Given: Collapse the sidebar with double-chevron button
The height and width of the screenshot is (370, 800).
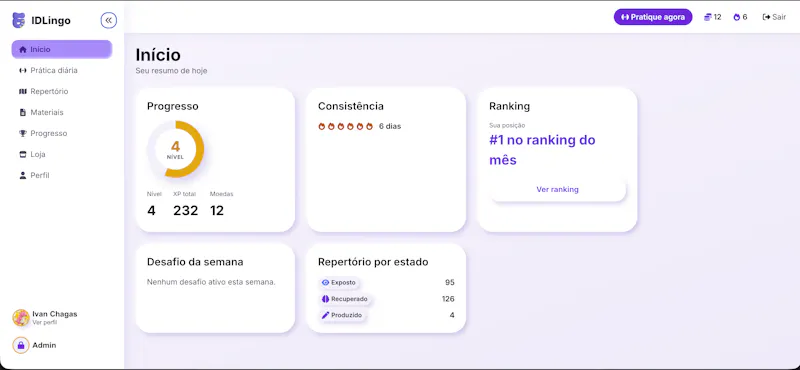Looking at the screenshot, I should point(109,20).
